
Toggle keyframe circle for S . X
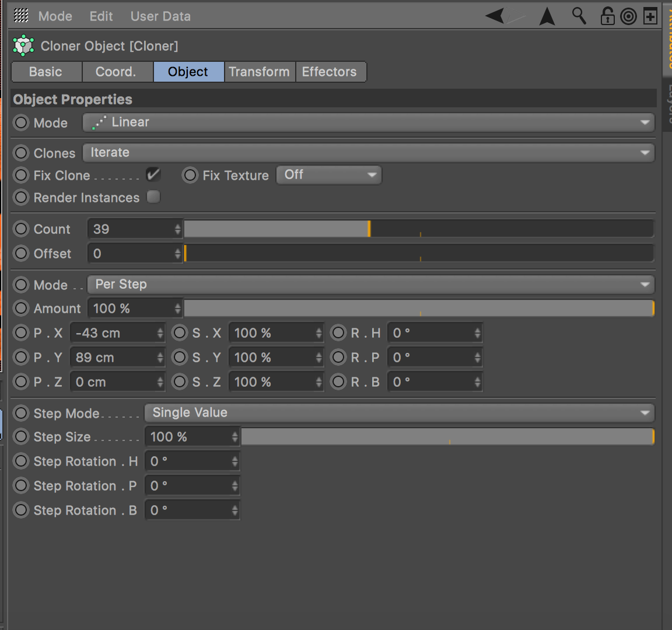[180, 332]
